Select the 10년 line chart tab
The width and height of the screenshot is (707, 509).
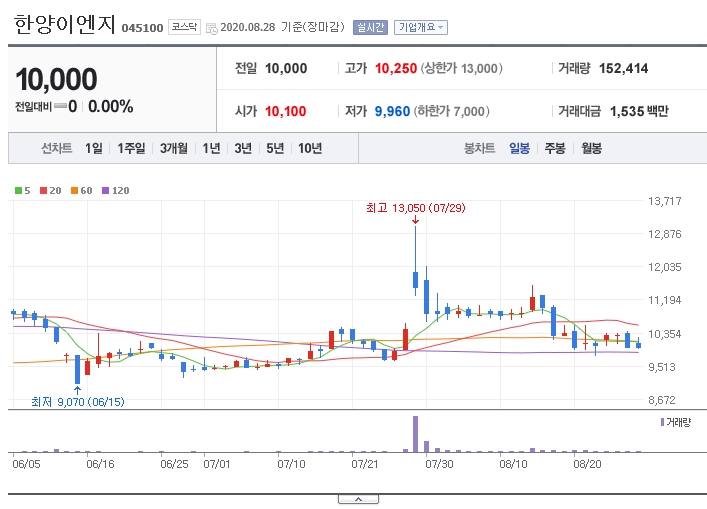[x=310, y=148]
